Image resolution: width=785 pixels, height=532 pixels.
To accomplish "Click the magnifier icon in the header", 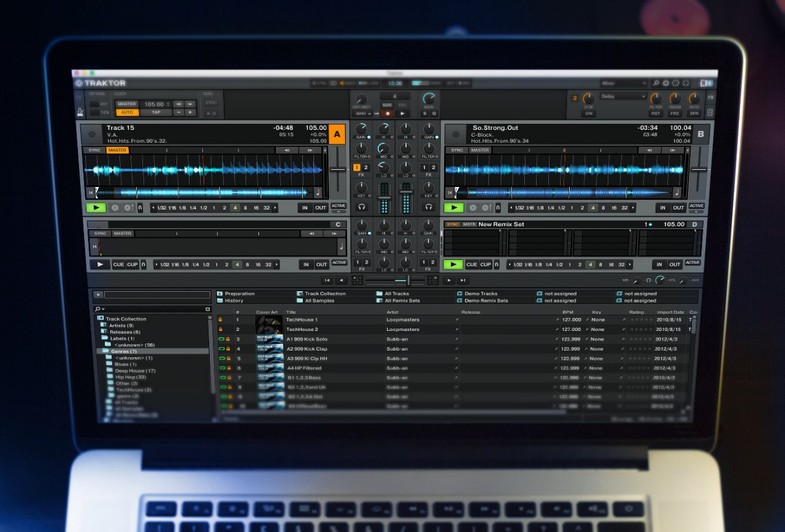I will coord(656,83).
